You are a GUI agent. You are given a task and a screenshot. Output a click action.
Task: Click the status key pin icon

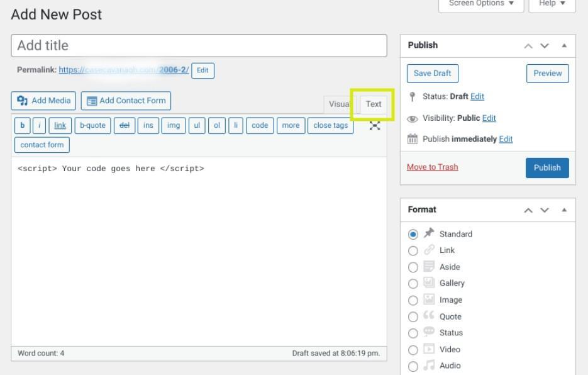coord(413,97)
